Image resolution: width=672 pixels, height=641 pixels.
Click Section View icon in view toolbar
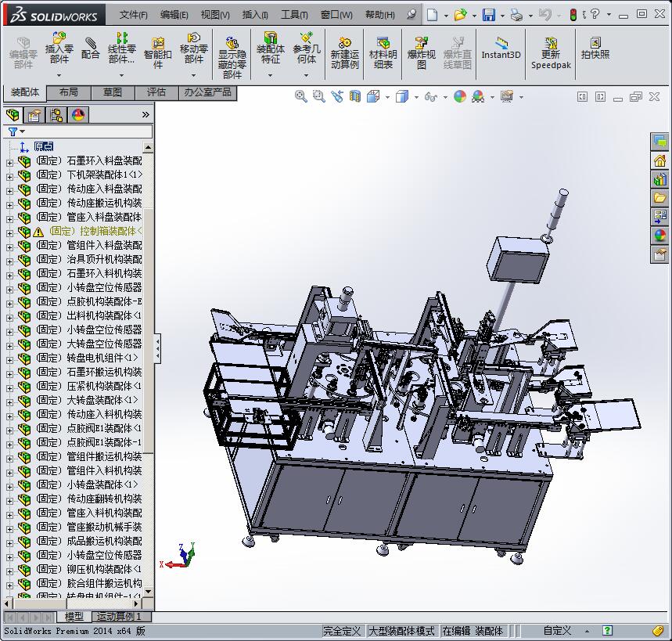(355, 96)
